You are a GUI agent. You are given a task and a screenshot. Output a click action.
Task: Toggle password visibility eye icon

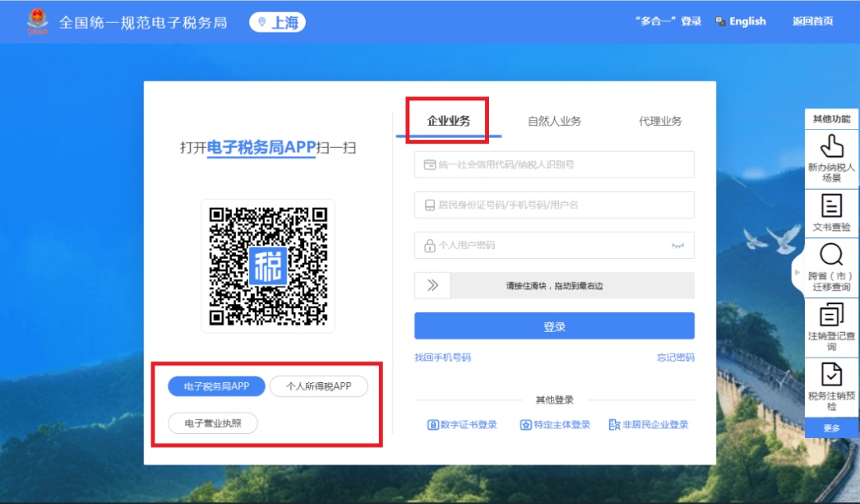[x=678, y=246]
